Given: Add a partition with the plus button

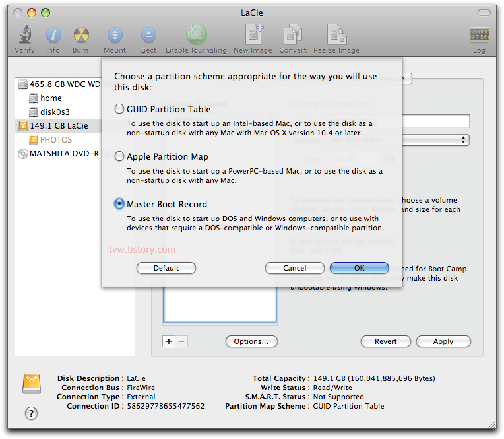Looking at the screenshot, I should (x=169, y=341).
